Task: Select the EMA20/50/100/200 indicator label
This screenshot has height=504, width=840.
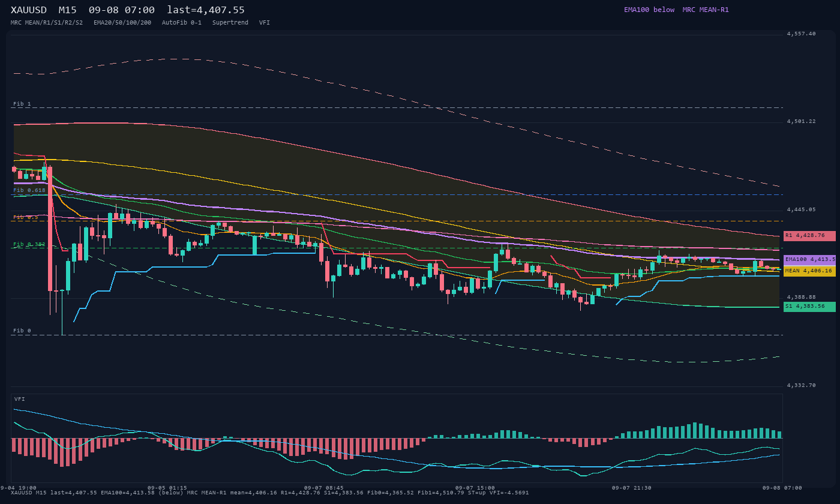Action: click(x=122, y=23)
